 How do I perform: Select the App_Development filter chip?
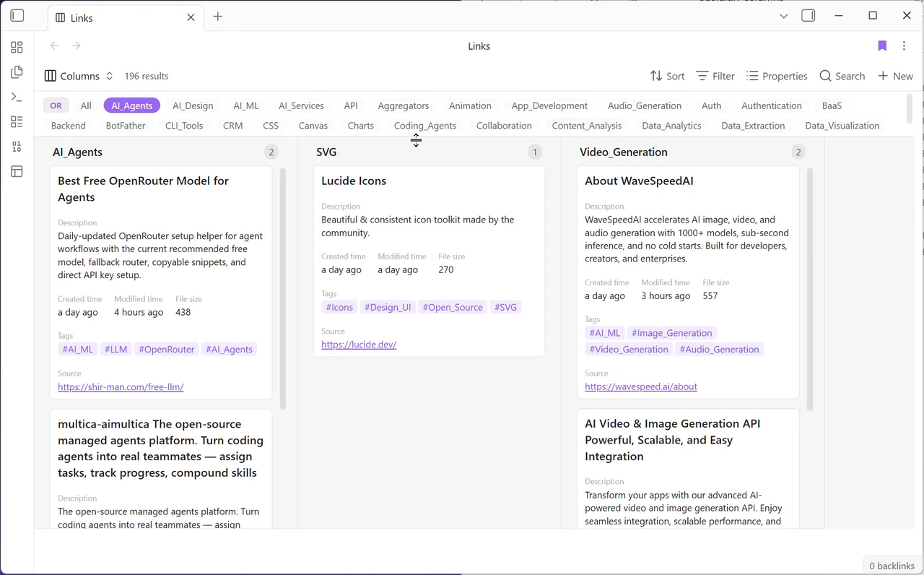click(549, 105)
